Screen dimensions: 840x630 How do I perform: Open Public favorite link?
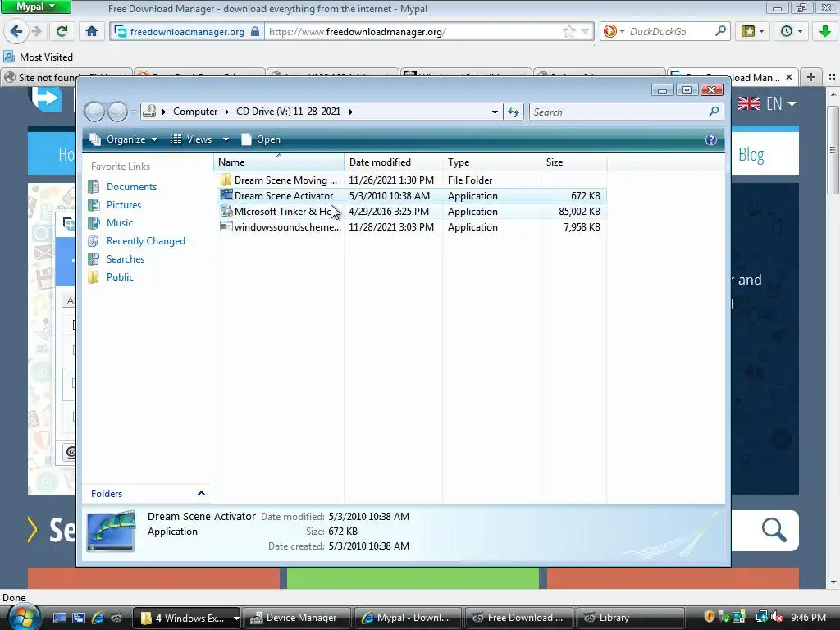pyautogui.click(x=120, y=277)
